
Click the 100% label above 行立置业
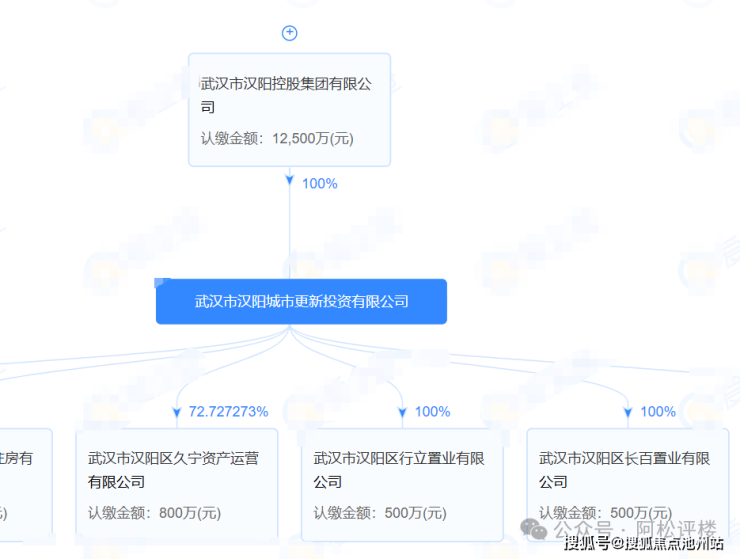(432, 412)
